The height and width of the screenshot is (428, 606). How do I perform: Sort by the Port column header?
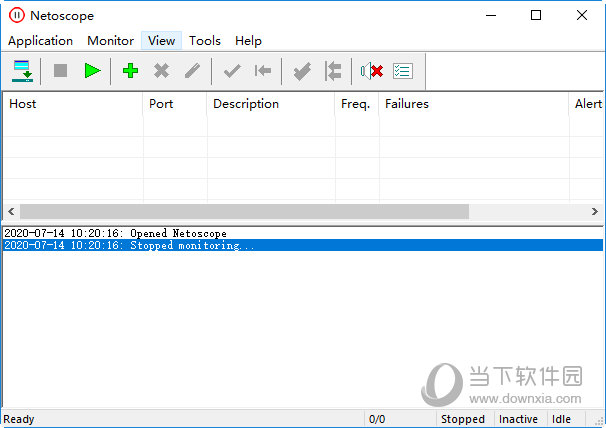(x=175, y=104)
